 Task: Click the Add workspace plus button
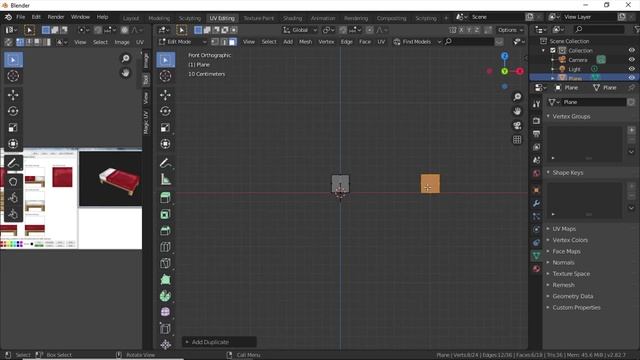[x=446, y=18]
